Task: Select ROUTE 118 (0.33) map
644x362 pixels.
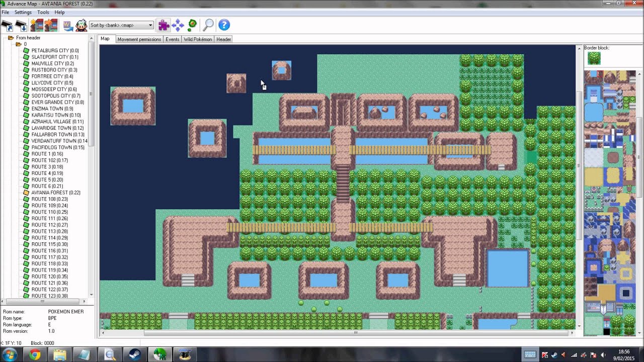Action: 49,263
